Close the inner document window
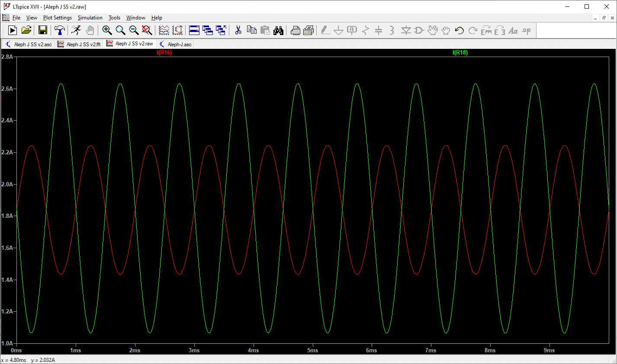Image resolution: width=617 pixels, height=364 pixels. pyautogui.click(x=612, y=18)
